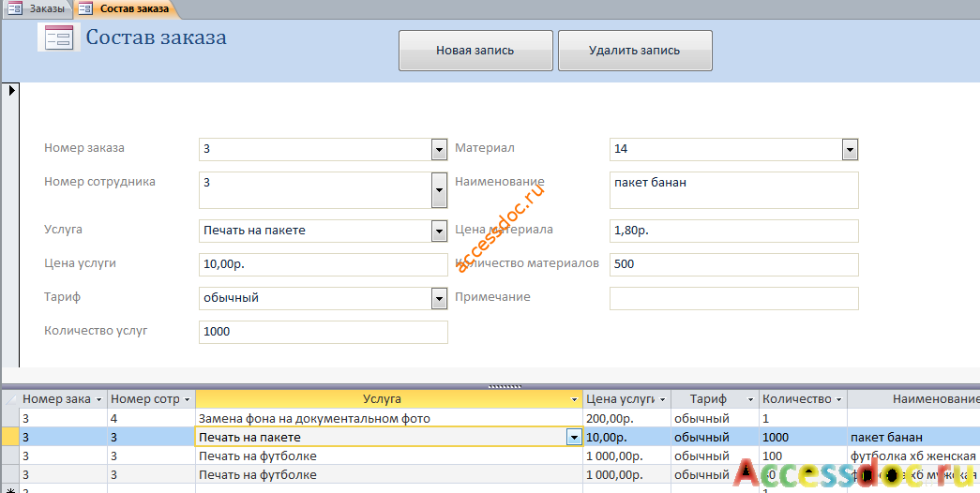Open the Номер заказа dropdown

point(439,149)
